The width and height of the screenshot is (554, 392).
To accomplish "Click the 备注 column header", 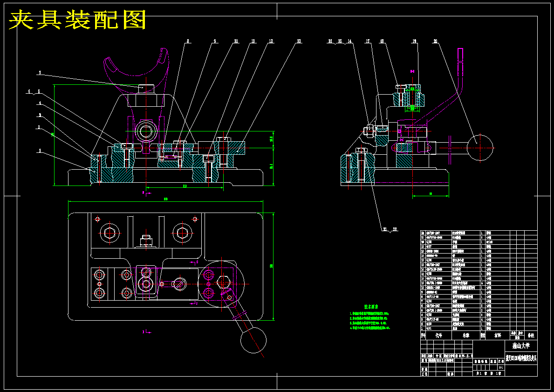I will click(531, 336).
